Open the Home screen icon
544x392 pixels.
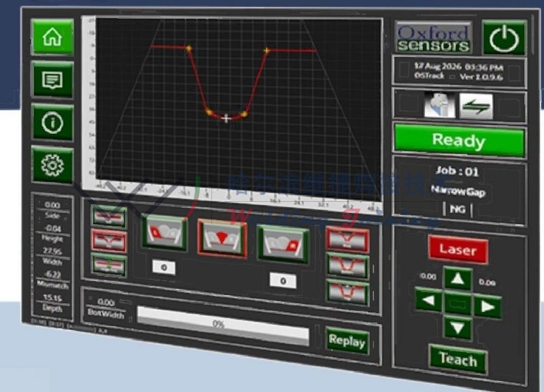(52, 37)
